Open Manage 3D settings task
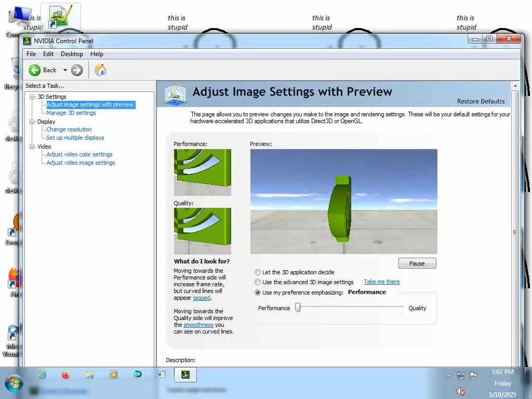 [x=71, y=113]
